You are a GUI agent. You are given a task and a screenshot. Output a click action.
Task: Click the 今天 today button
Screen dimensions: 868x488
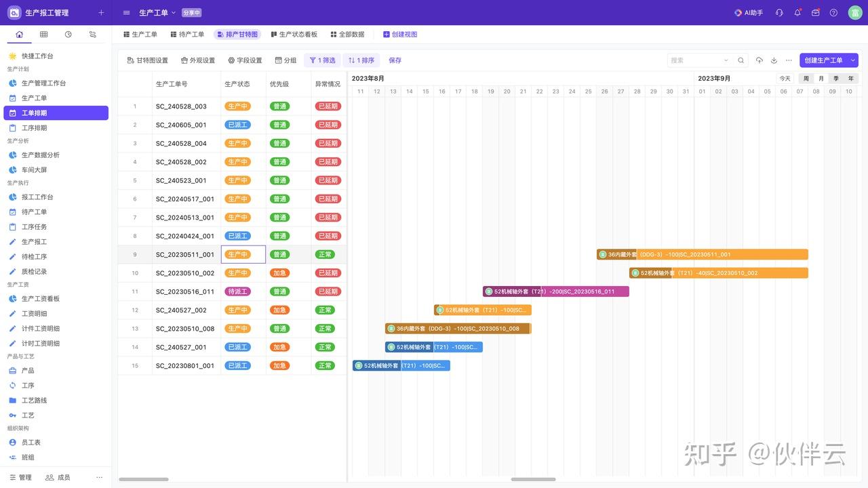(x=784, y=78)
